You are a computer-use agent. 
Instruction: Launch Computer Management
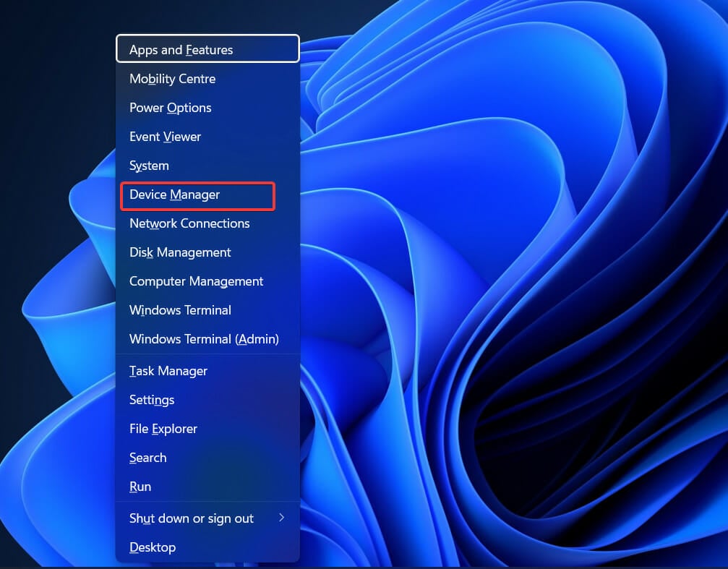196,281
